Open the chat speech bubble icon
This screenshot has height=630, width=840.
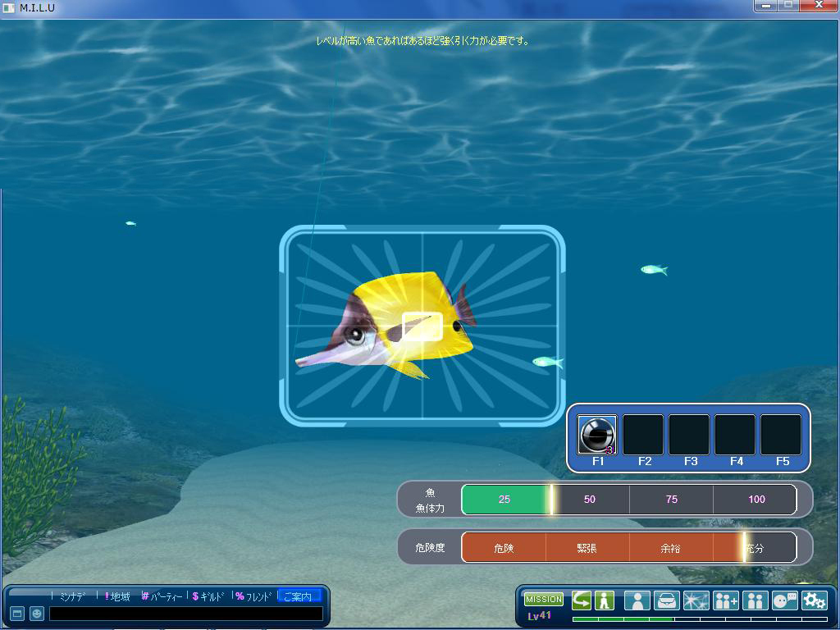pos(784,600)
